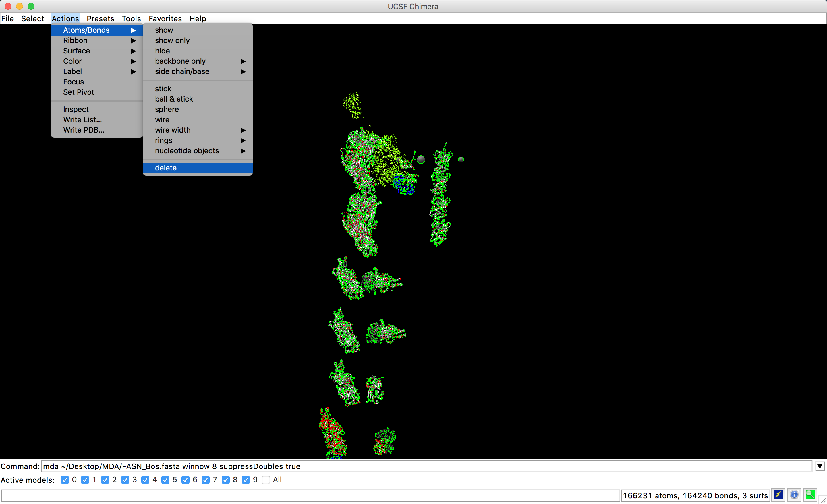Click the green magnifier selection icon
The image size is (827, 504).
(x=810, y=495)
